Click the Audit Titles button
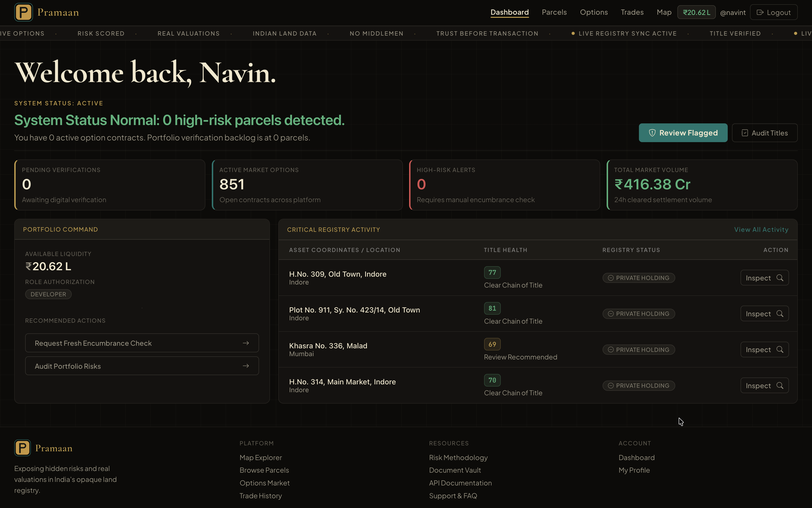 tap(765, 133)
